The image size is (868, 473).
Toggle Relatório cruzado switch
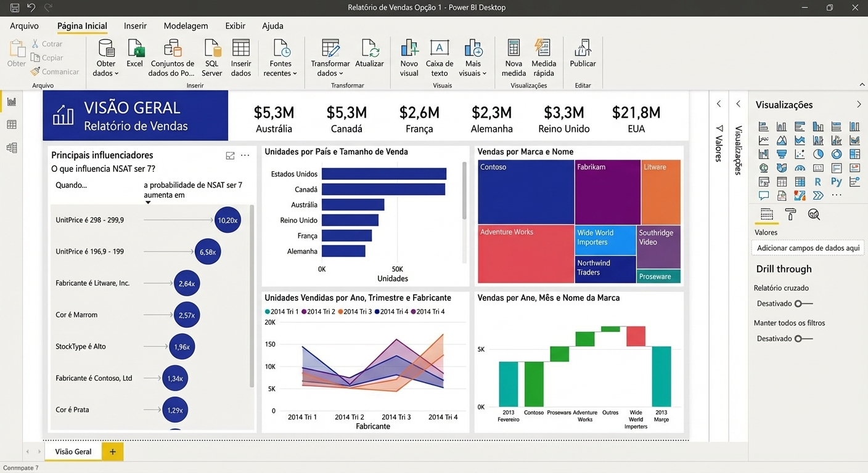803,304
